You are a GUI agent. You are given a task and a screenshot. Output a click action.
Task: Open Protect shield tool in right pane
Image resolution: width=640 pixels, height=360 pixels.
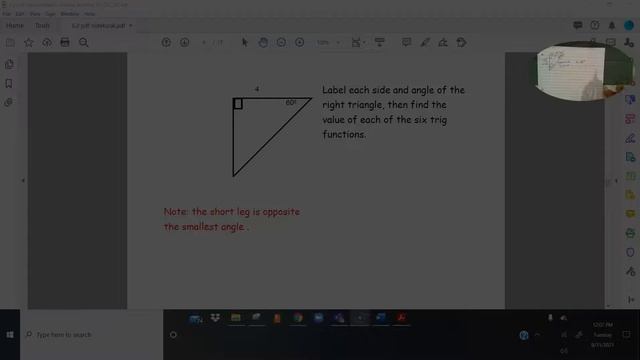630,252
